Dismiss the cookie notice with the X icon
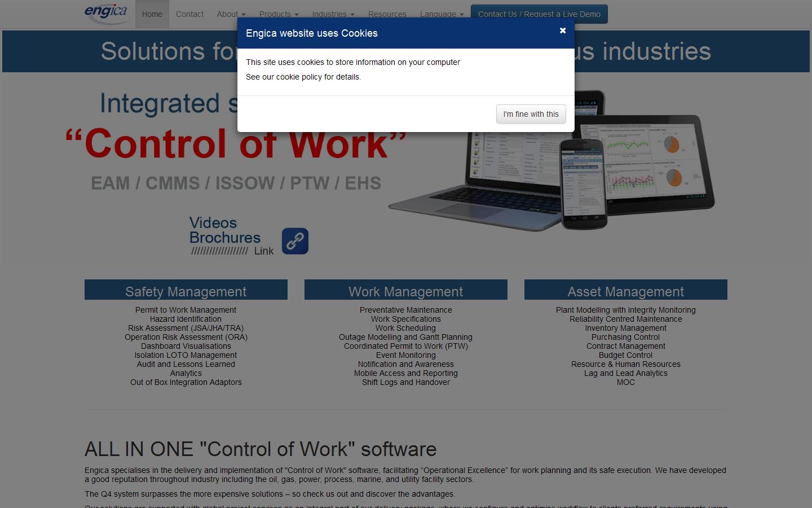 coord(562,31)
